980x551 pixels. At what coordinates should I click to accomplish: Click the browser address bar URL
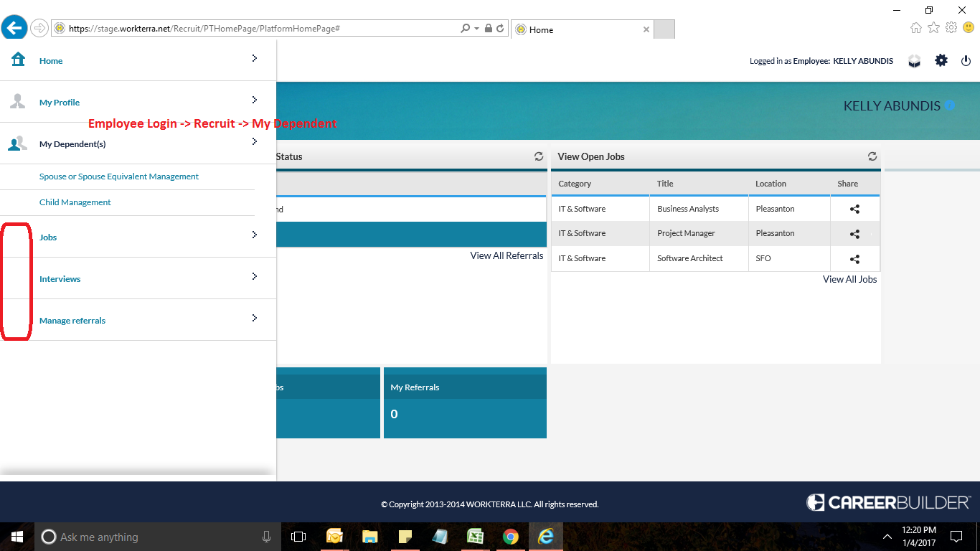[258, 29]
